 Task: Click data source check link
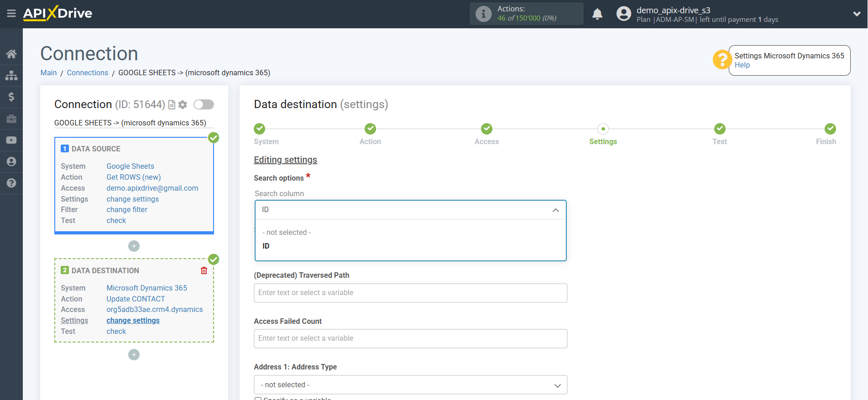pyautogui.click(x=116, y=221)
